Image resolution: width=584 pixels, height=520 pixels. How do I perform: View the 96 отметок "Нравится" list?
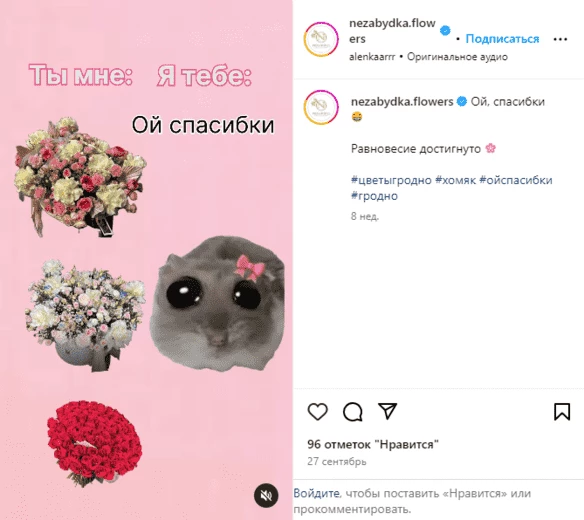point(373,444)
